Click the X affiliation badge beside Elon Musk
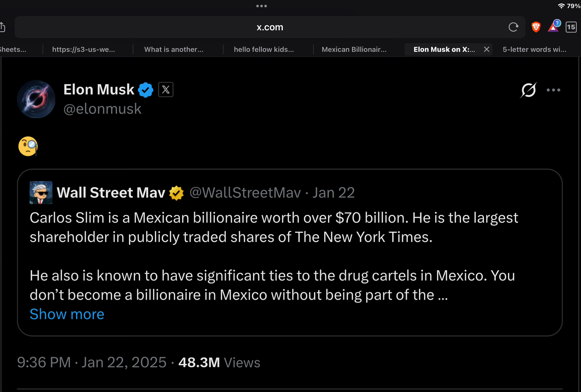The height and width of the screenshot is (392, 581). click(166, 90)
